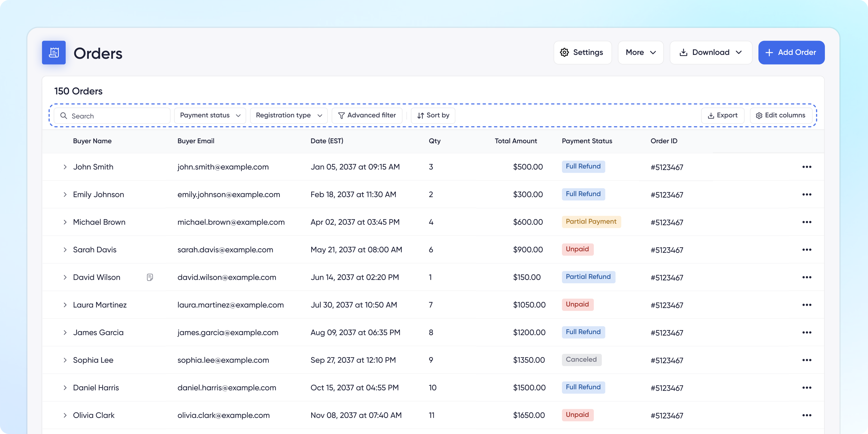Open the three-dot menu for Emily Johnson
The image size is (868, 434).
[807, 195]
